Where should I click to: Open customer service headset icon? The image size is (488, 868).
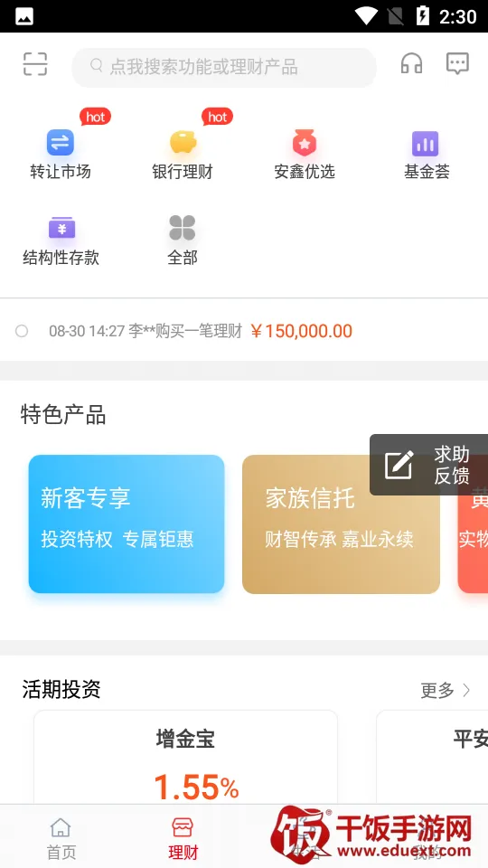pos(411,63)
